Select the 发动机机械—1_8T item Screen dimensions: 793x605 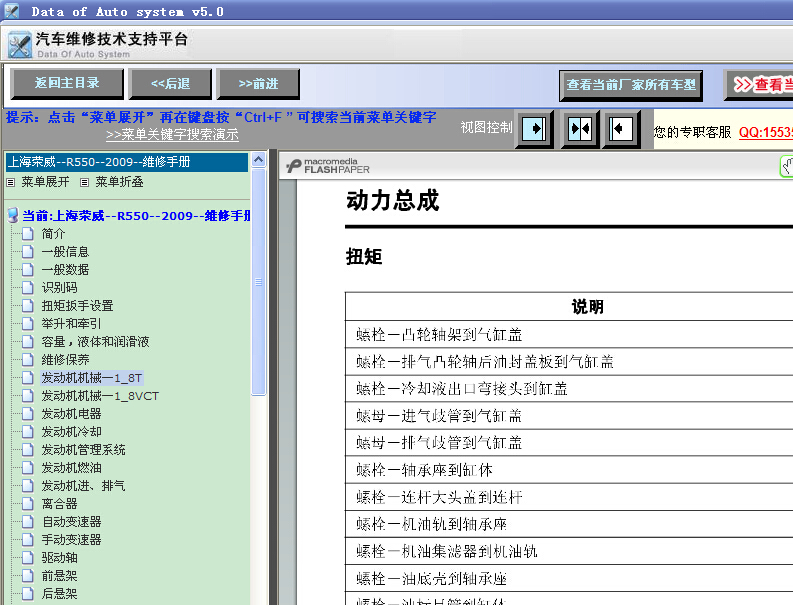92,378
